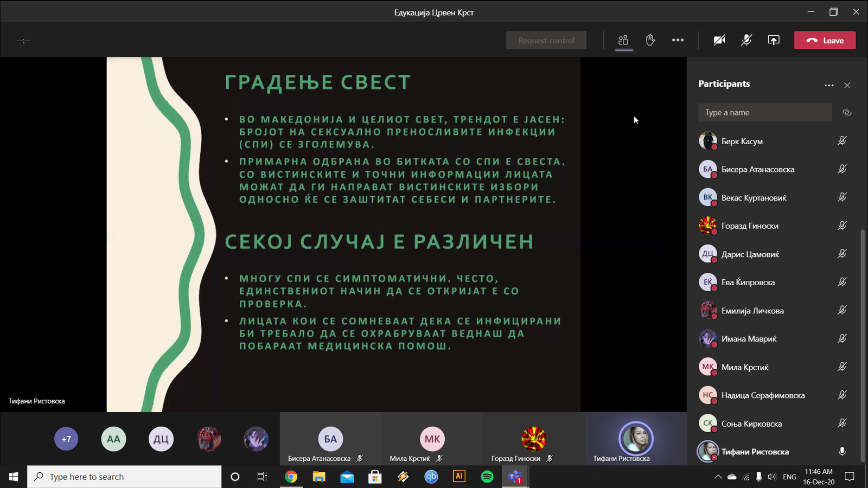Select participant Горазд Гиноски in list
This screenshot has width=868, height=488.
[x=750, y=226]
